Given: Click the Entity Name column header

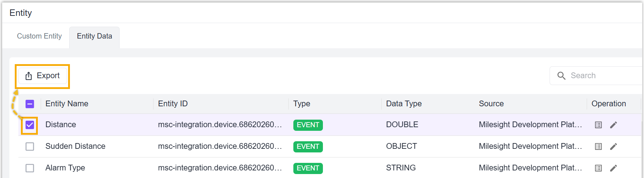Looking at the screenshot, I should (67, 104).
